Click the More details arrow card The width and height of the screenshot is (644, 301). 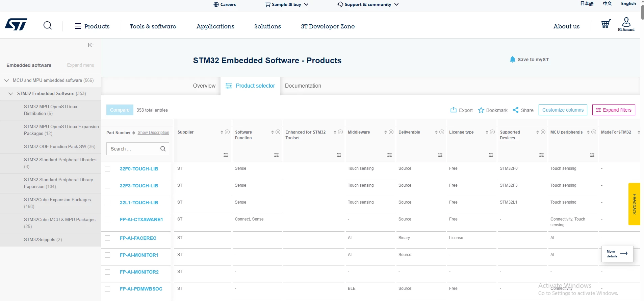pos(617,254)
